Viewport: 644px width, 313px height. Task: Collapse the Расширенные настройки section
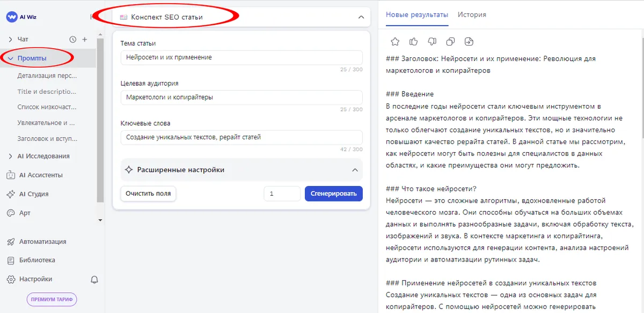click(x=355, y=169)
